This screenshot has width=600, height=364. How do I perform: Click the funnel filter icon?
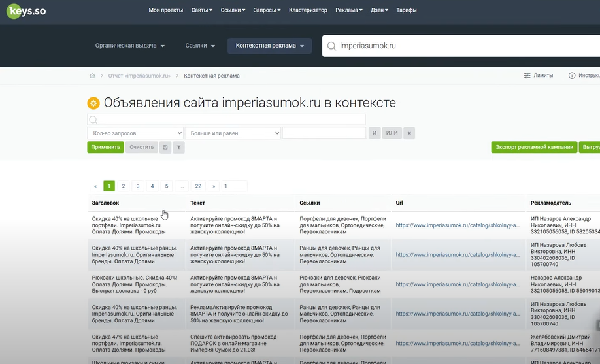tap(178, 147)
